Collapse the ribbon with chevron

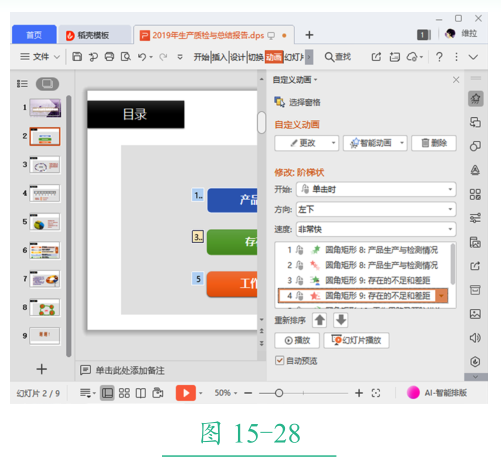(473, 57)
